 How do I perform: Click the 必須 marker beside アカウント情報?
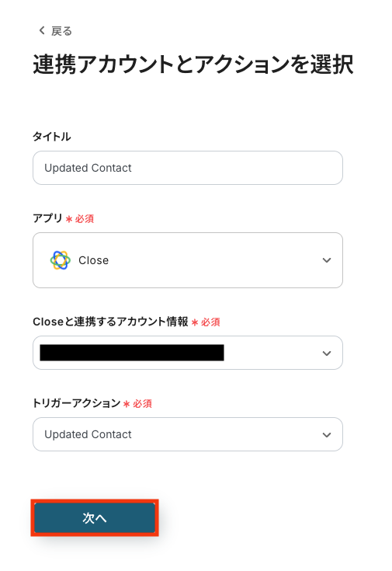pyautogui.click(x=210, y=322)
